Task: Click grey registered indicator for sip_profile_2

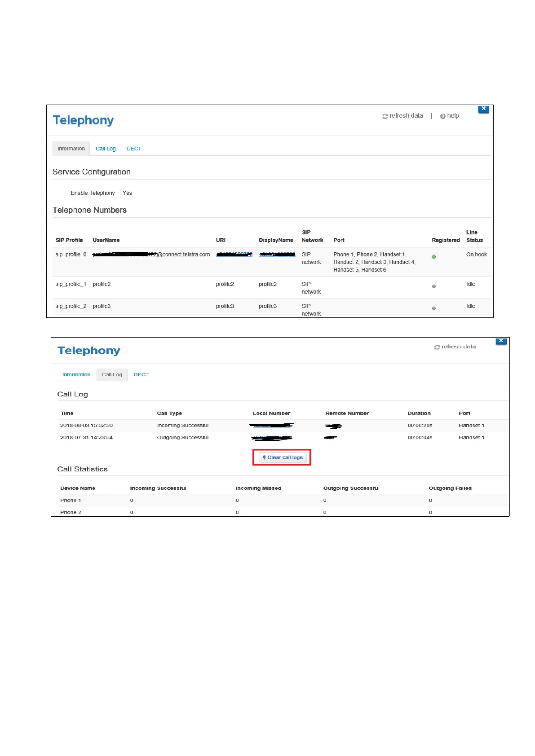Action: (434, 308)
